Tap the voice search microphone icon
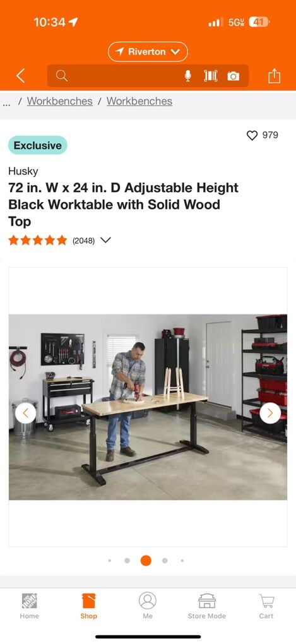 (x=187, y=76)
